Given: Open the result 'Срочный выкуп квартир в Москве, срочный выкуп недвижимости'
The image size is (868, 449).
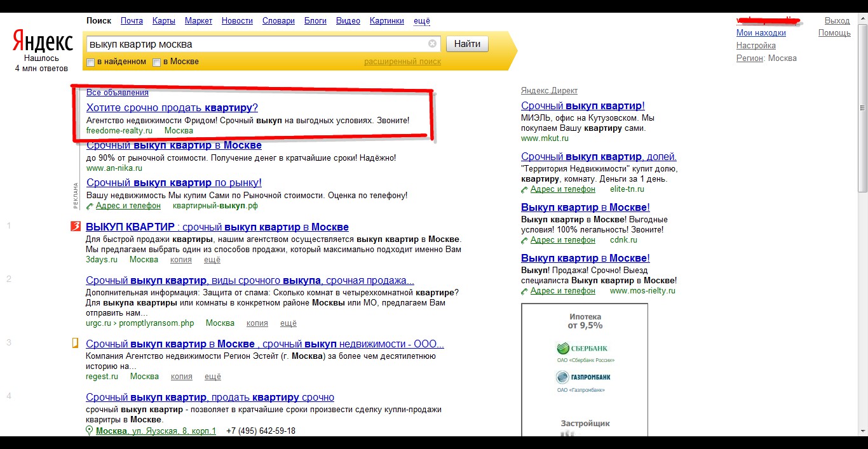Looking at the screenshot, I should coord(265,344).
